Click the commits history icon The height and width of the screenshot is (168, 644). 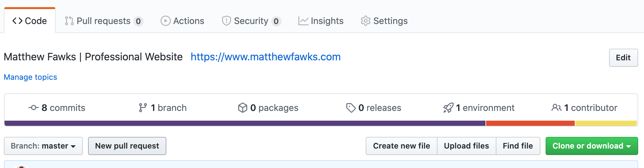click(x=34, y=108)
